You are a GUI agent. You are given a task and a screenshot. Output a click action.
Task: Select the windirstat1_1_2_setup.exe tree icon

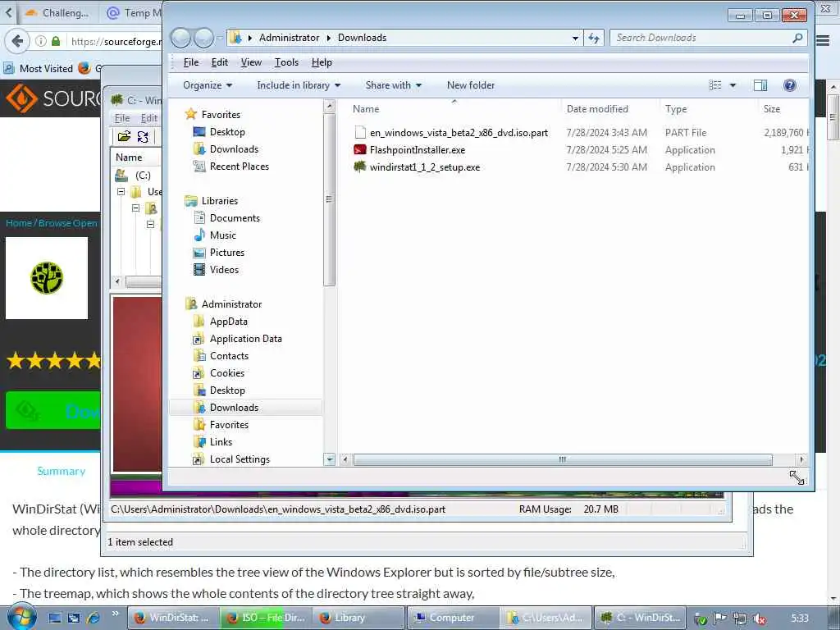click(360, 167)
